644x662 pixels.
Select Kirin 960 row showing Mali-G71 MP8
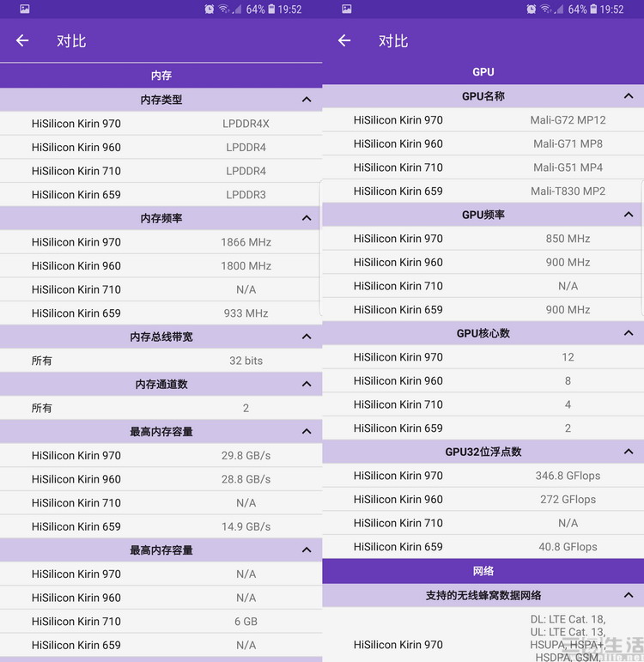tap(483, 143)
